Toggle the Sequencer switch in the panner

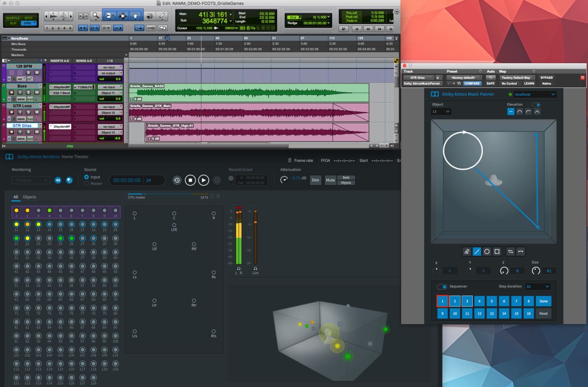[442, 287]
